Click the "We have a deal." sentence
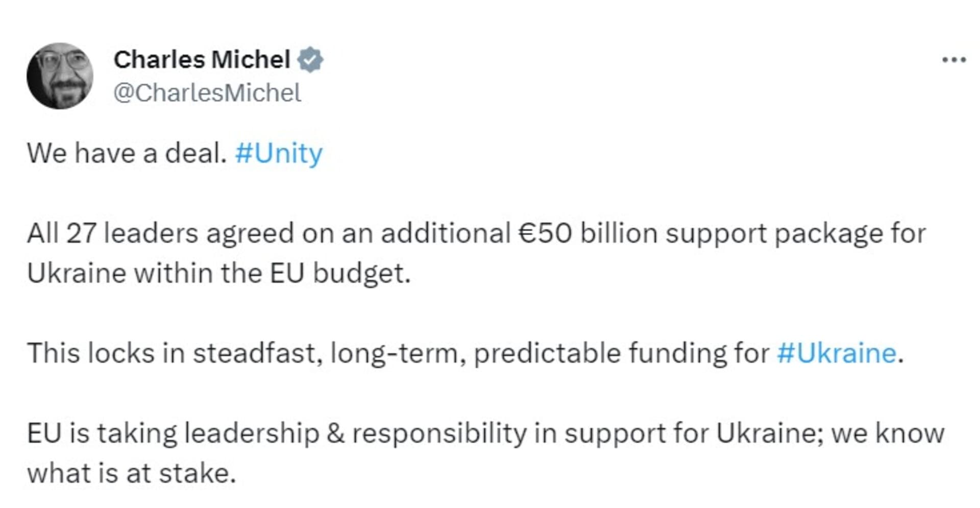 pos(127,153)
